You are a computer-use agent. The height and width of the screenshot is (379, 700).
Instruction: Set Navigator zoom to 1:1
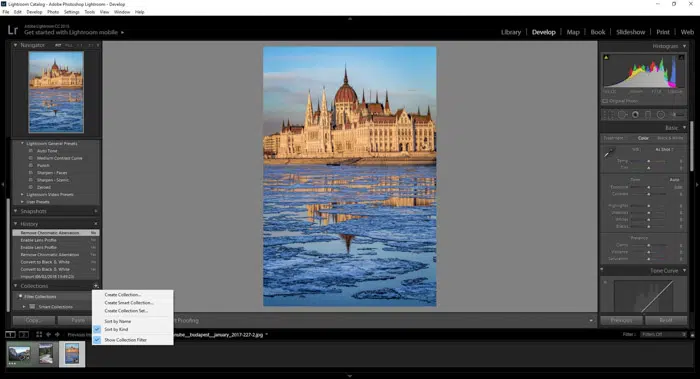[79, 45]
